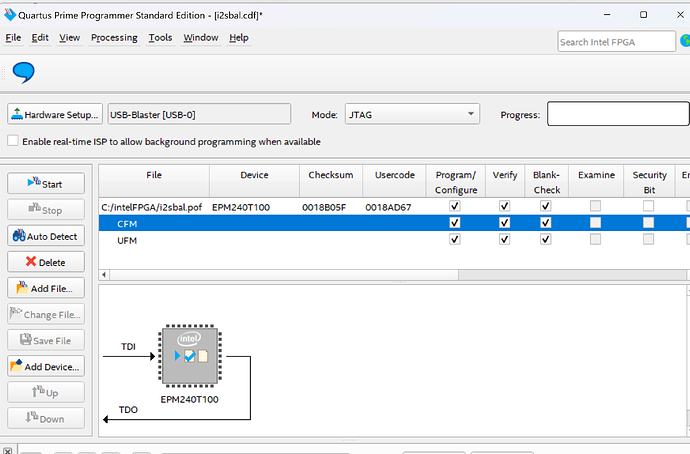The image size is (690, 454).
Task: Click Save File button
Action: pos(46,340)
